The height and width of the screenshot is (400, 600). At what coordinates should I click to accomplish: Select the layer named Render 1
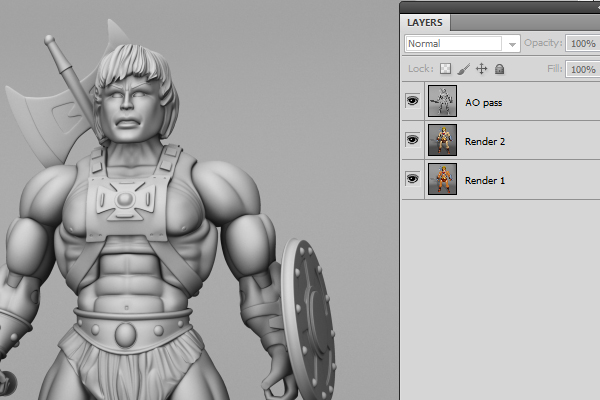pos(485,179)
